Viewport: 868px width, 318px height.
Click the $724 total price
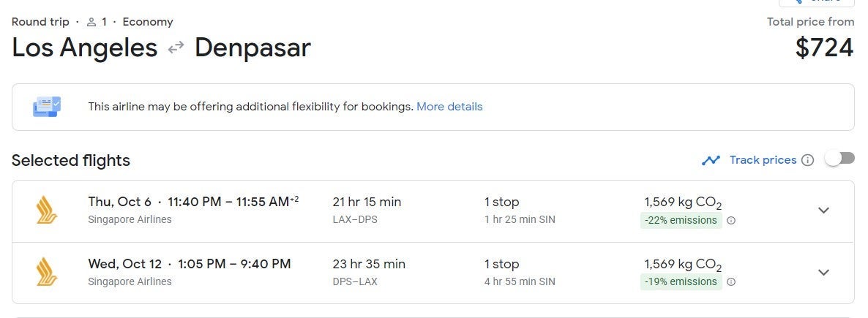coord(824,48)
